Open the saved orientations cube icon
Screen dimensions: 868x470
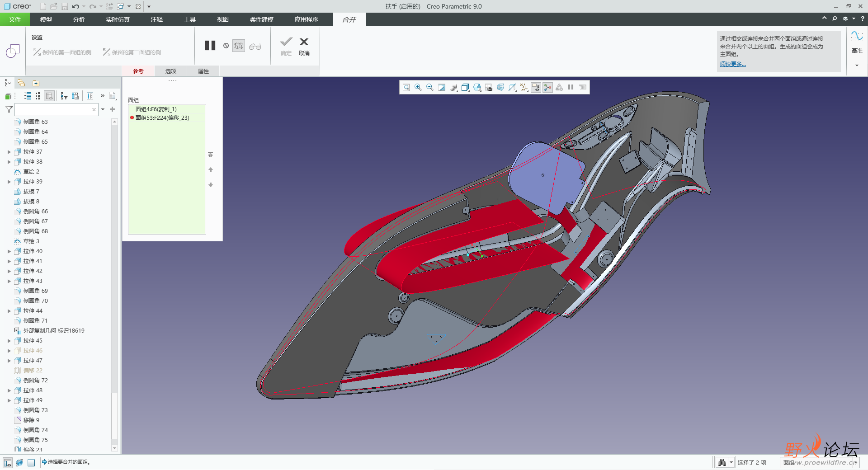pyautogui.click(x=465, y=87)
